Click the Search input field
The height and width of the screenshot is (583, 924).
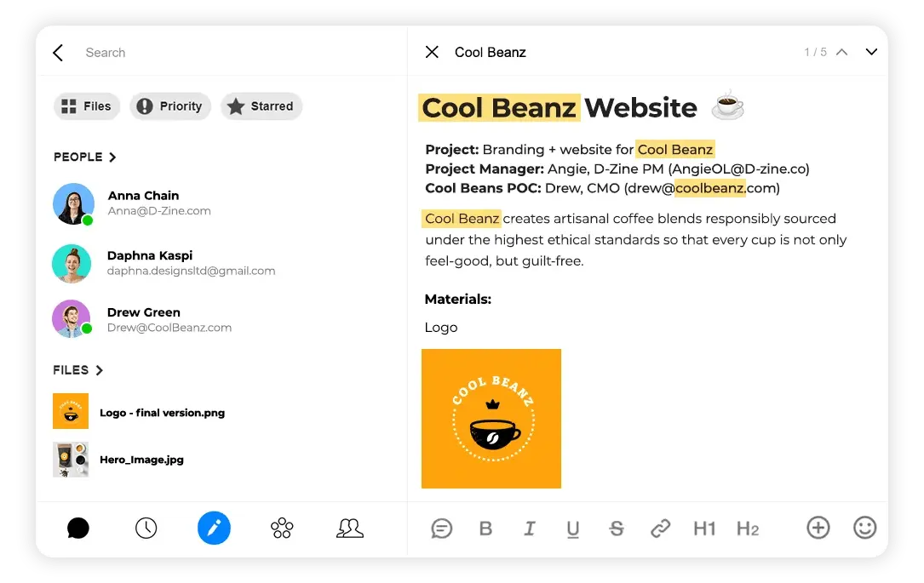(236, 53)
